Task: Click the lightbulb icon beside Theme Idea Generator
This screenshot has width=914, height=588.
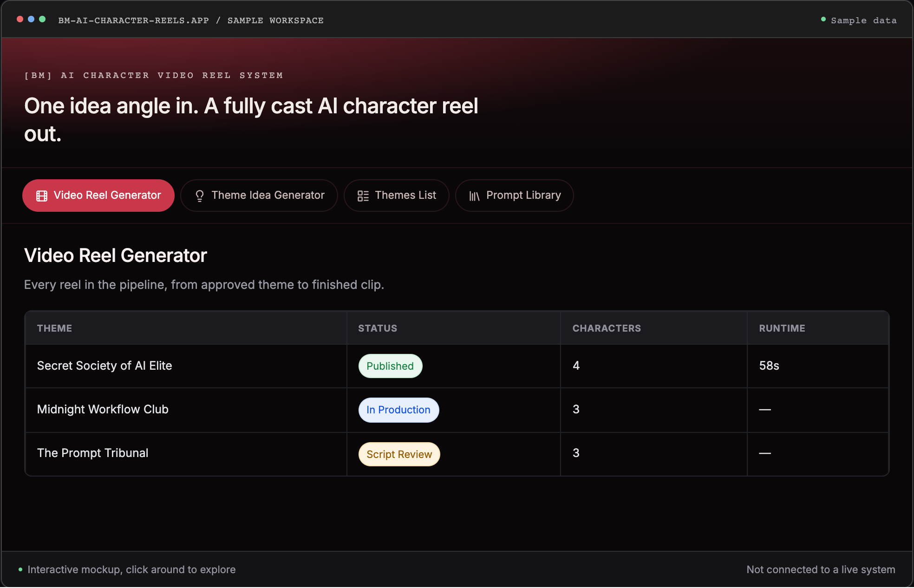Action: tap(200, 196)
